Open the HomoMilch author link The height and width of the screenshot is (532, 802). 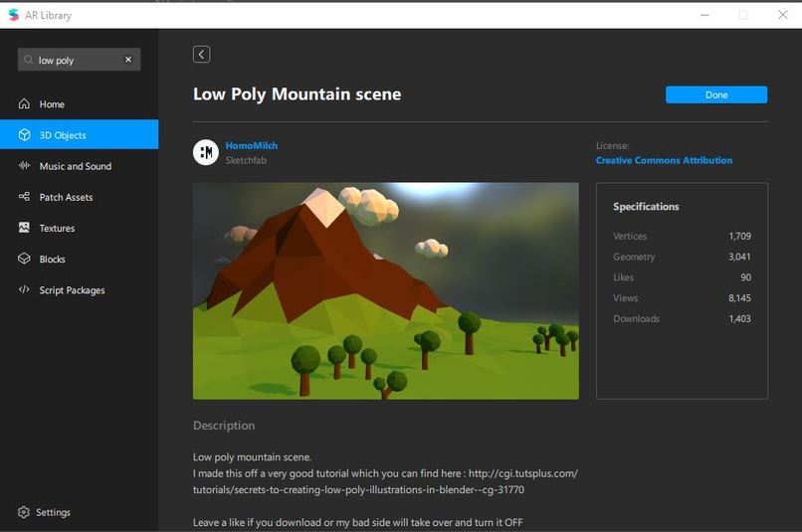point(252,145)
